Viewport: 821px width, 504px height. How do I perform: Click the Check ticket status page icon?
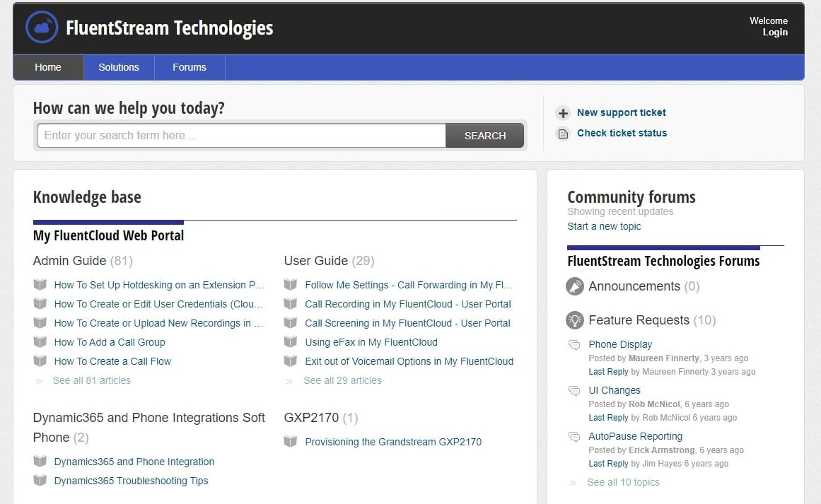pos(563,133)
